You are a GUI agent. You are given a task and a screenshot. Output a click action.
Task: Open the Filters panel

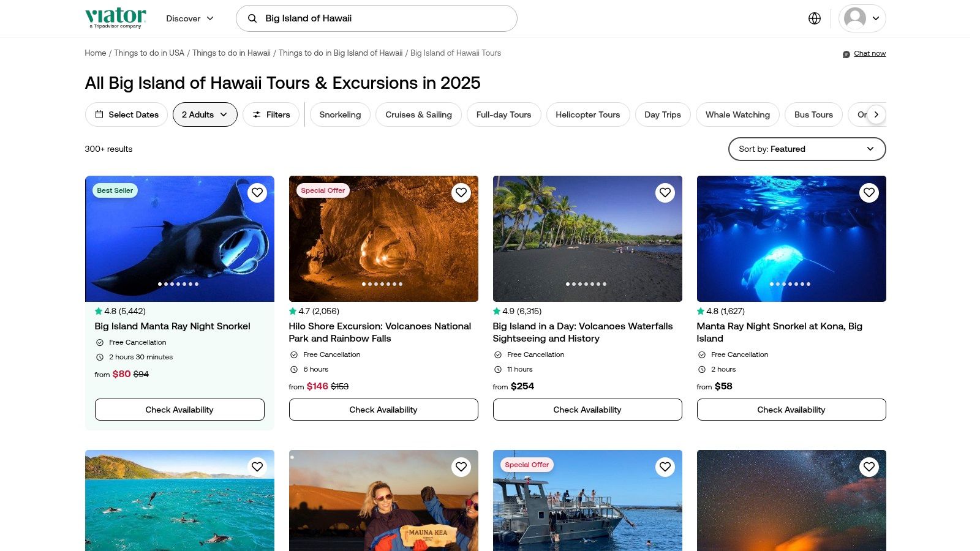point(271,114)
